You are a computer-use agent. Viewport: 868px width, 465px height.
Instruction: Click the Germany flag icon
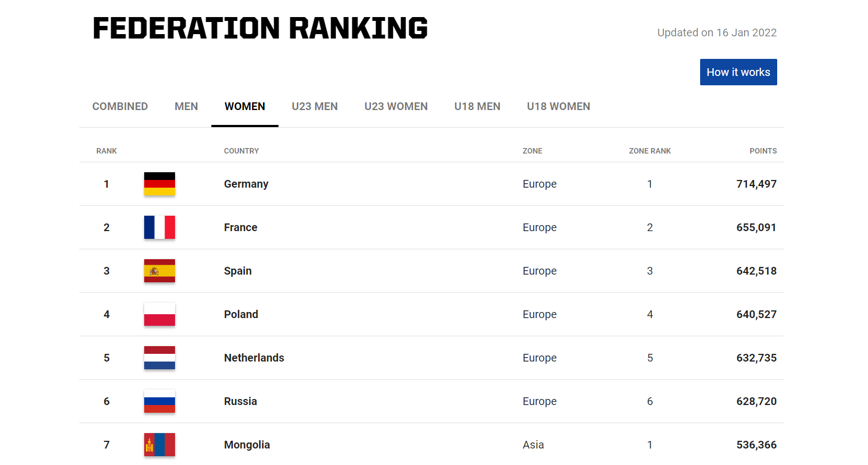pyautogui.click(x=159, y=184)
